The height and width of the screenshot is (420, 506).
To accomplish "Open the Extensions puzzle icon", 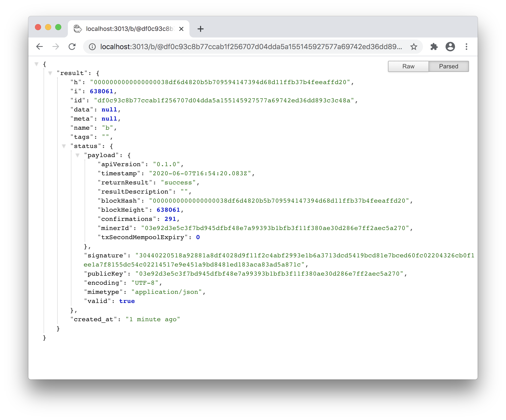I will point(434,47).
